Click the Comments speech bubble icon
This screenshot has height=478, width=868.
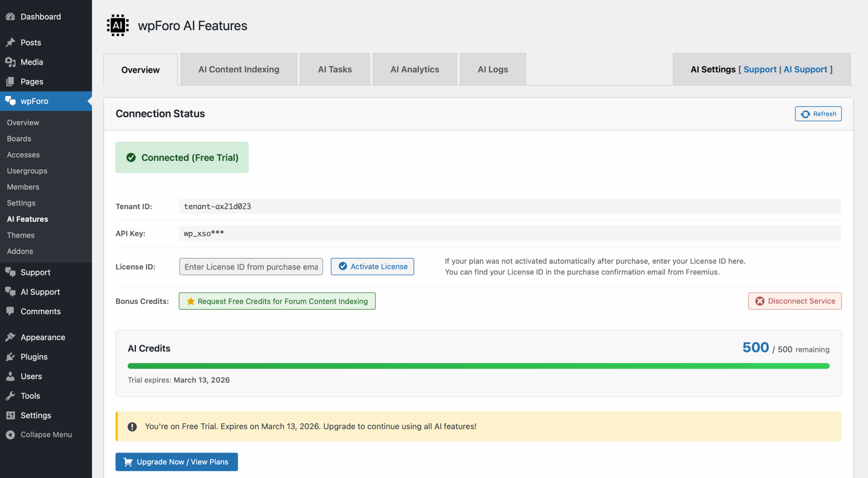click(x=11, y=311)
